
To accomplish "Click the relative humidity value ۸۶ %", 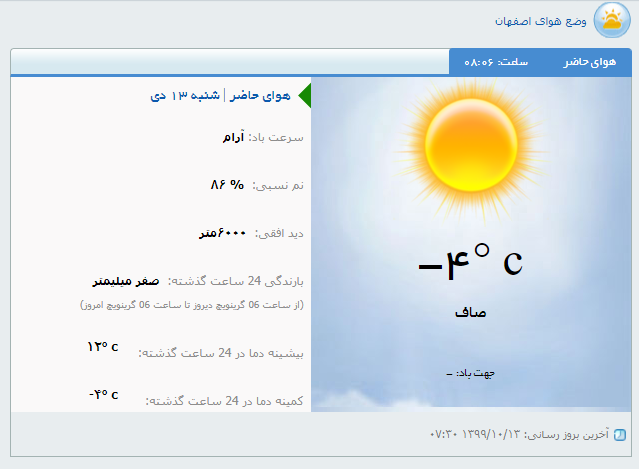I will pyautogui.click(x=227, y=185).
